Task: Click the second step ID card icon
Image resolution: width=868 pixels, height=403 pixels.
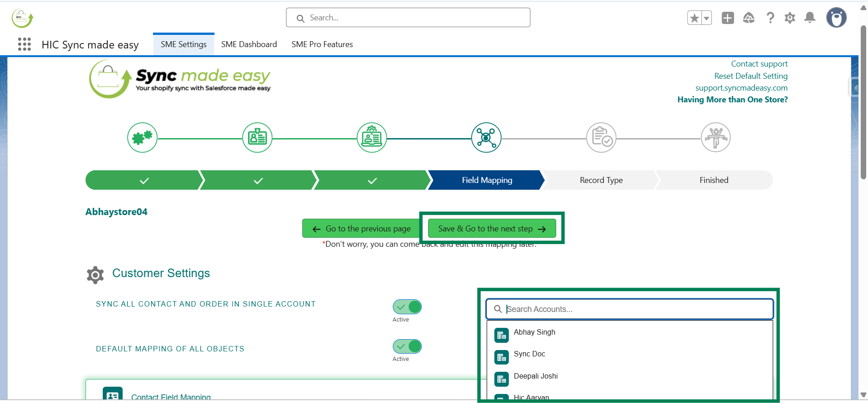Action: pos(258,138)
